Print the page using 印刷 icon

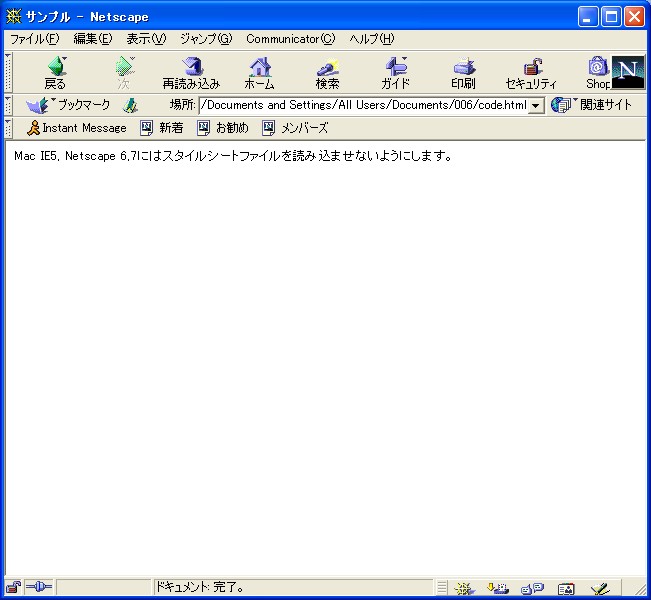click(x=463, y=73)
